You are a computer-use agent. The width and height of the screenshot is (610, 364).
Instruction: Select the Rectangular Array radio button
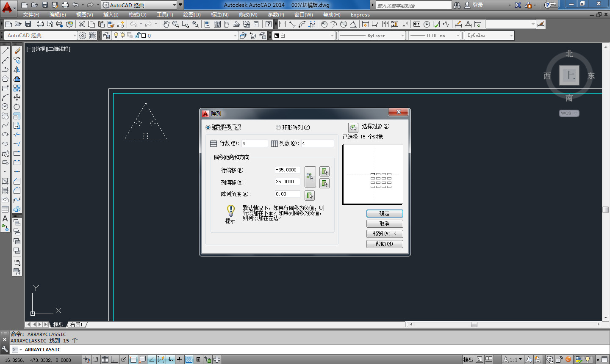208,127
